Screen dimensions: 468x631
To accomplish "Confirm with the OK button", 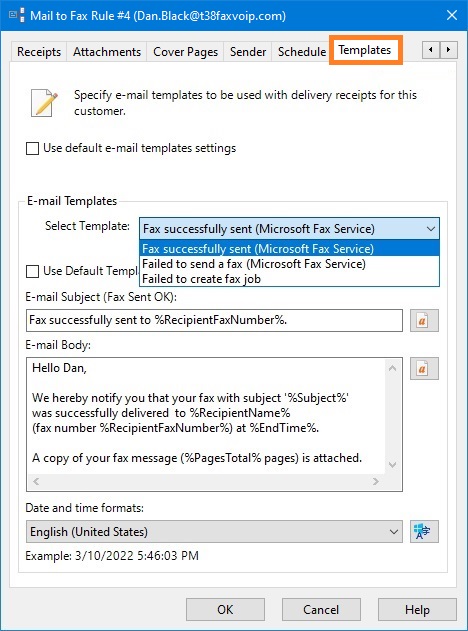I will click(x=225, y=610).
